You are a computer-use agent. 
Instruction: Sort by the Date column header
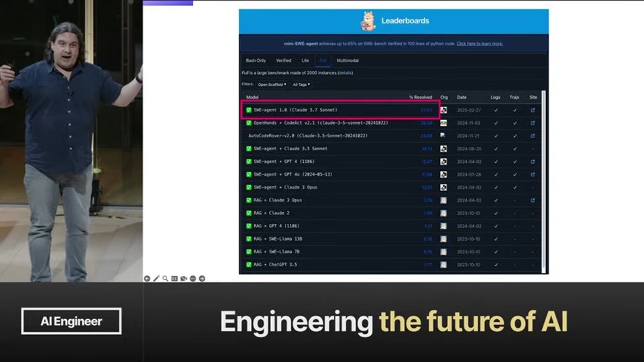[x=462, y=97]
